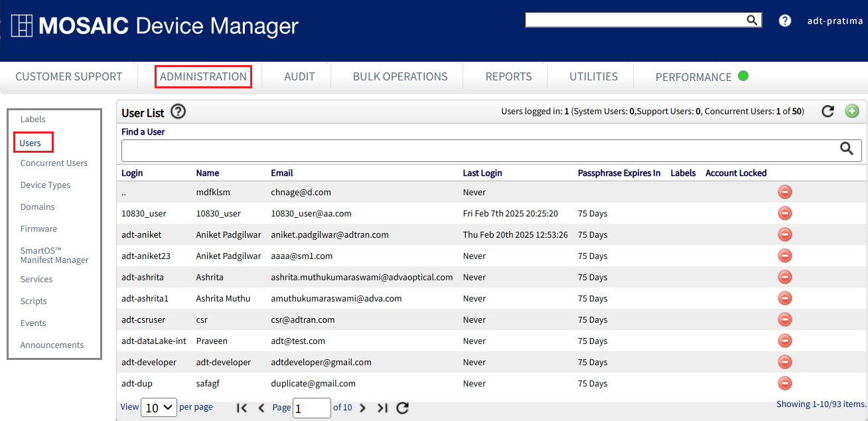Go to the next page of users
This screenshot has width=868, height=421.
point(362,408)
